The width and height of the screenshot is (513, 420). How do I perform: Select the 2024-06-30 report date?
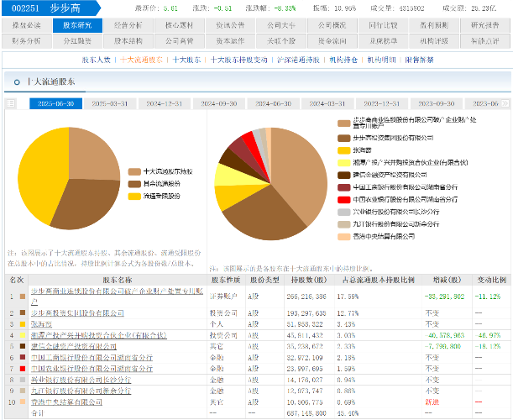pyautogui.click(x=273, y=104)
